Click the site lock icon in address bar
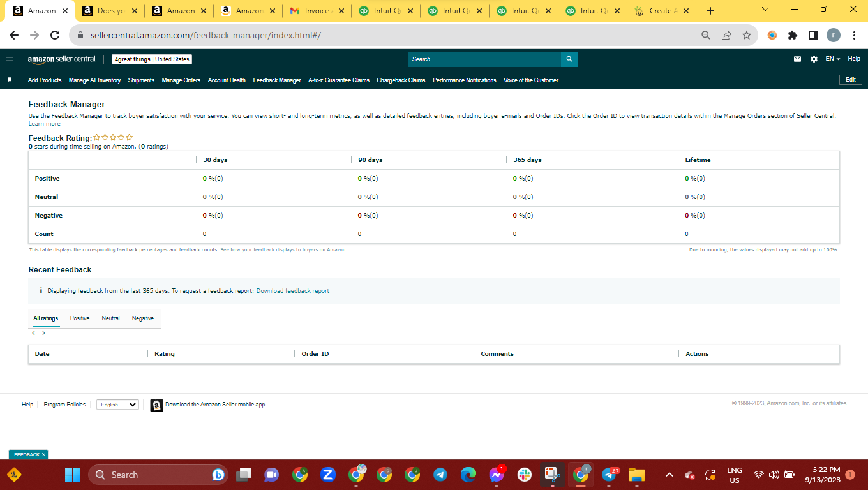The height and width of the screenshot is (490, 868). click(80, 35)
